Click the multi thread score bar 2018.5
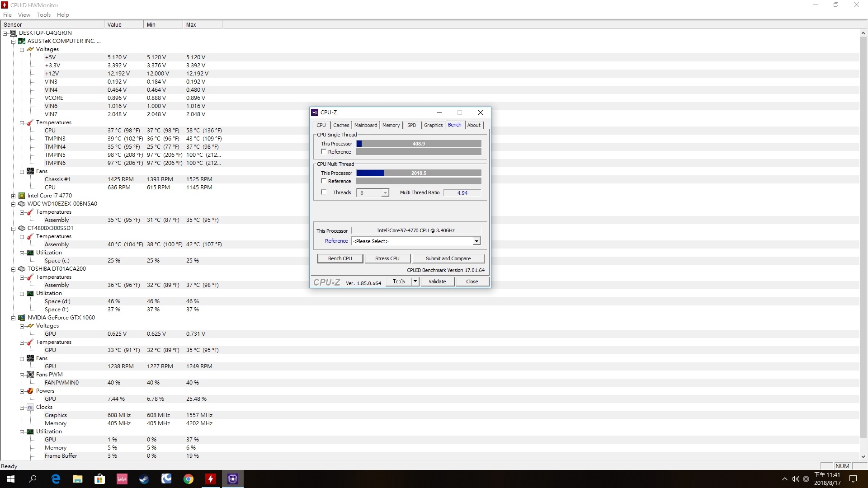The height and width of the screenshot is (488, 868). click(x=419, y=173)
